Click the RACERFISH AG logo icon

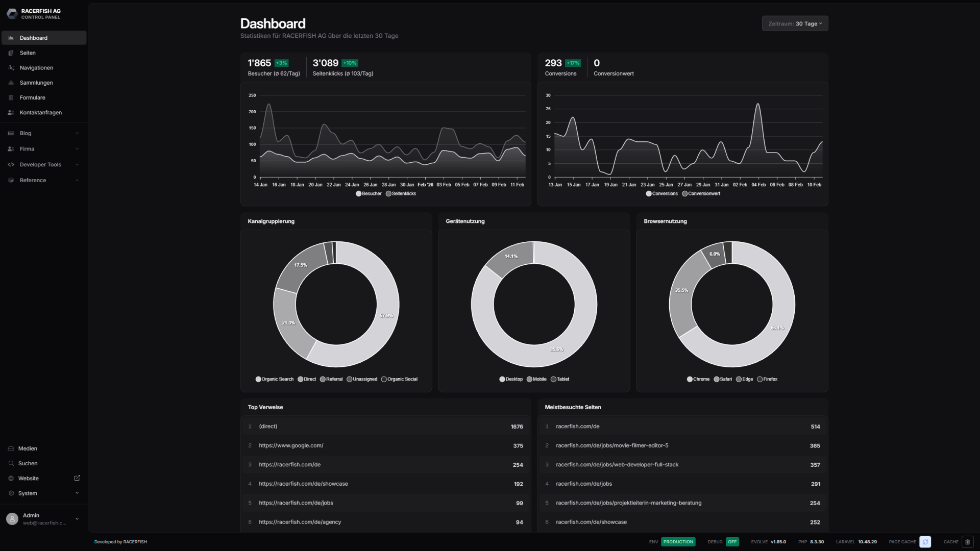(x=12, y=14)
